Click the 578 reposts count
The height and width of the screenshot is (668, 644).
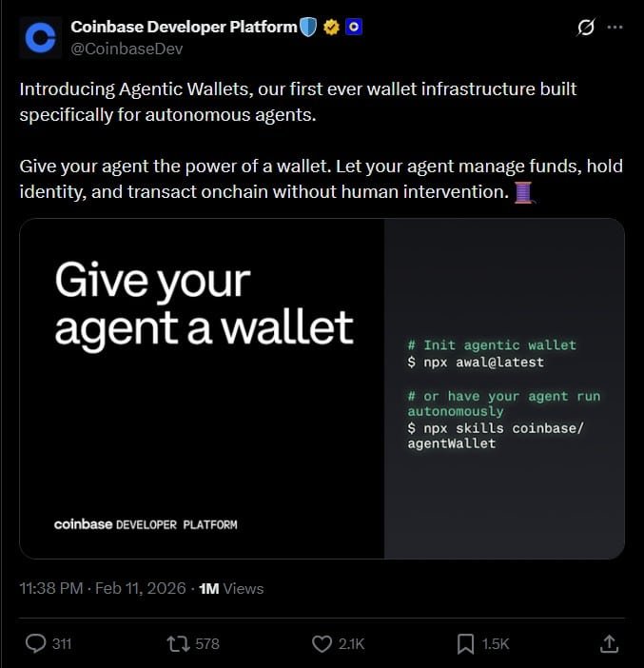[x=207, y=643]
